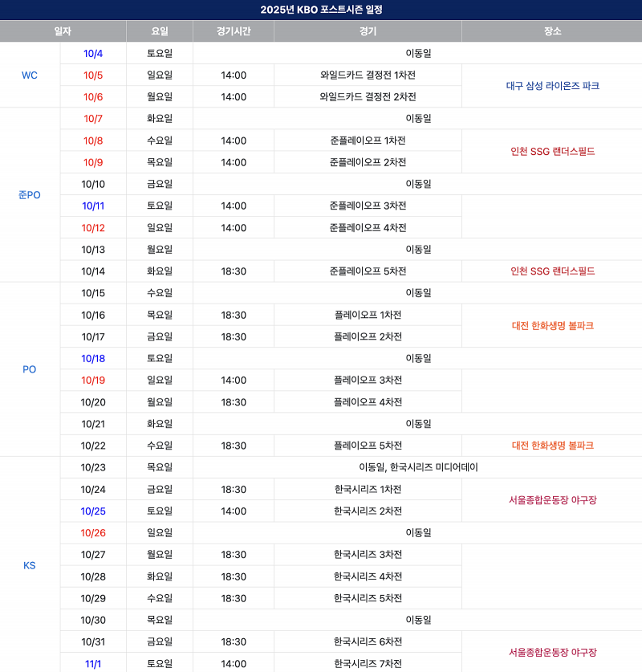This screenshot has height=672, width=642.
Task: Click '준플레이오프 3차전' game cell
Action: point(368,206)
